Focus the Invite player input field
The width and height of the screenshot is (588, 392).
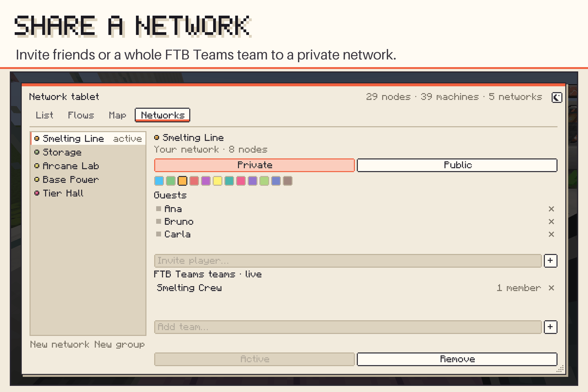click(348, 261)
